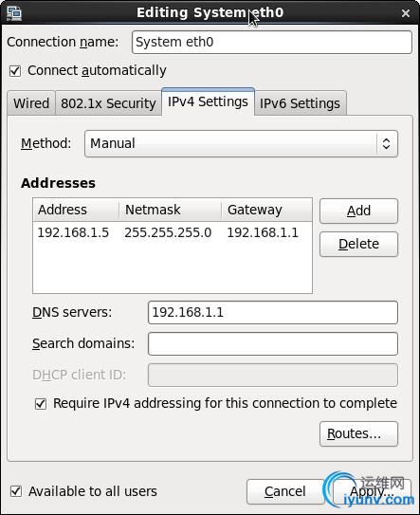Open the Routes… dialog

[x=358, y=433]
